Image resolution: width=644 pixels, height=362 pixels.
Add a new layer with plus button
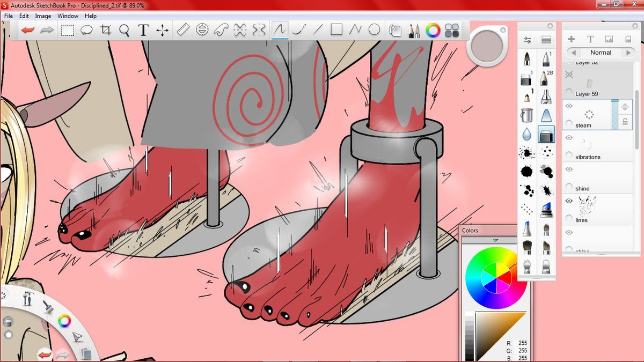point(571,39)
